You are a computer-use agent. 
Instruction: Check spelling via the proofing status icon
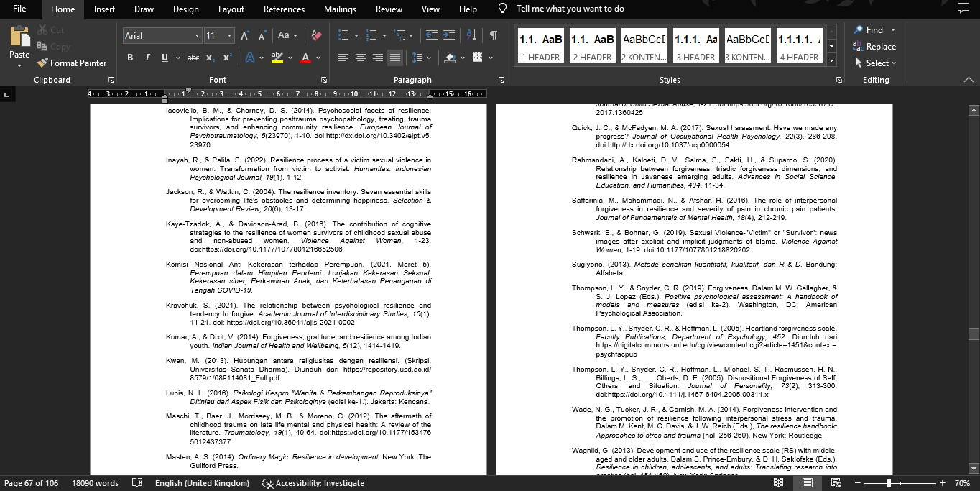pos(137,483)
